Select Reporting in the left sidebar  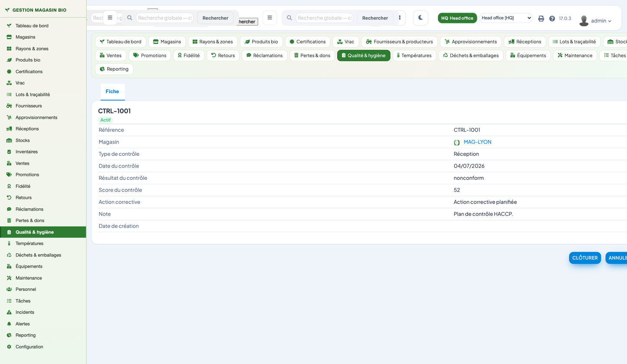(x=43, y=335)
